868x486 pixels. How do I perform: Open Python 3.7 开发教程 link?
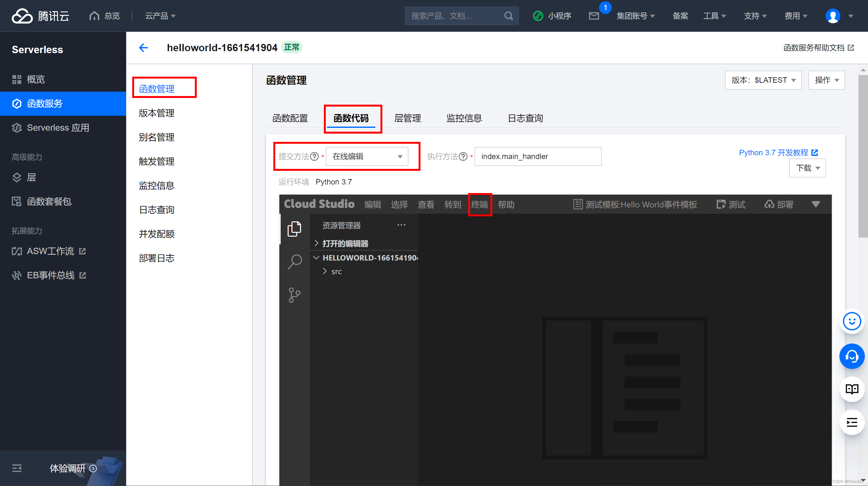tap(778, 152)
